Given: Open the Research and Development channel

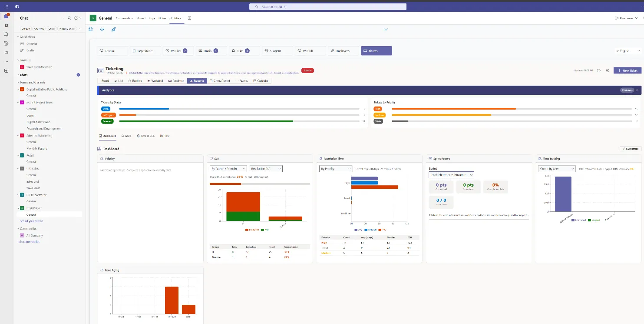Looking at the screenshot, I should (44, 129).
